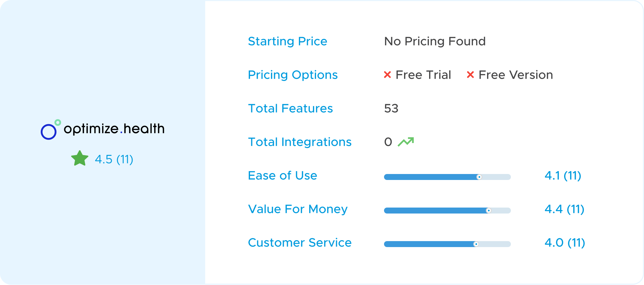Screen dimensions: 644x285
Task: Click the optimize.health brand name text
Action: [114, 129]
